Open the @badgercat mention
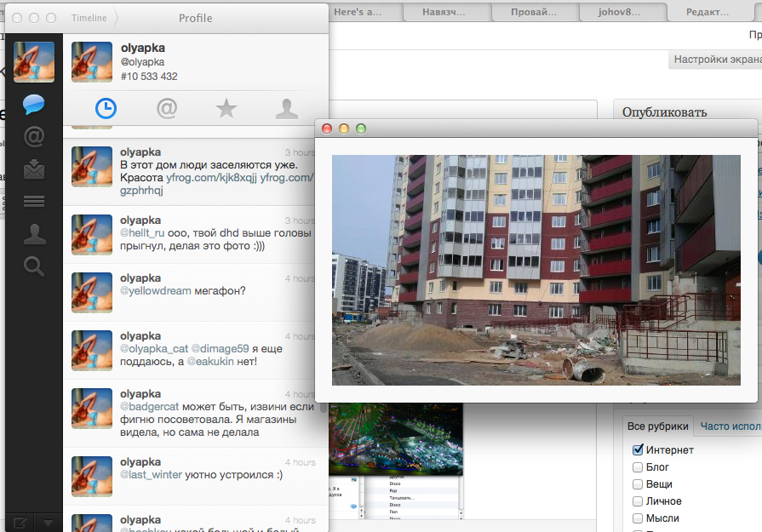 coord(150,407)
